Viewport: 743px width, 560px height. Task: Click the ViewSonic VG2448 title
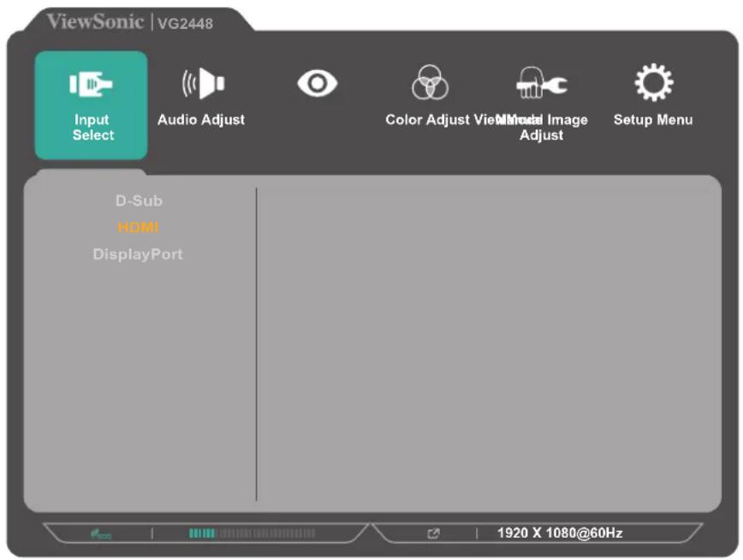coord(130,21)
